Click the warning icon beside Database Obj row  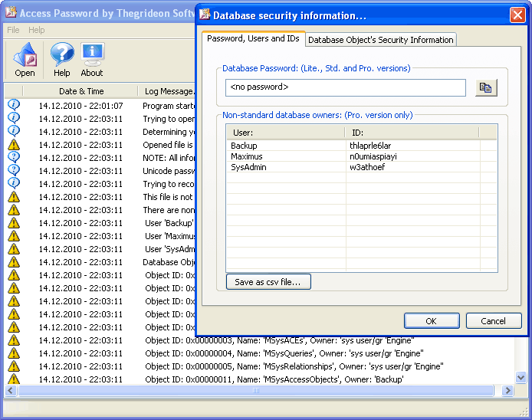coord(14,262)
